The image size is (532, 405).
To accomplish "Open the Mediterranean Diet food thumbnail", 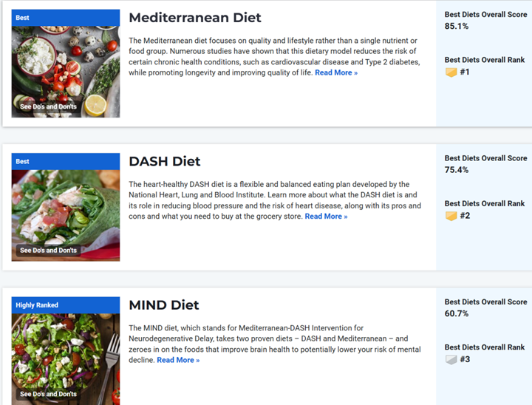I will [66, 63].
